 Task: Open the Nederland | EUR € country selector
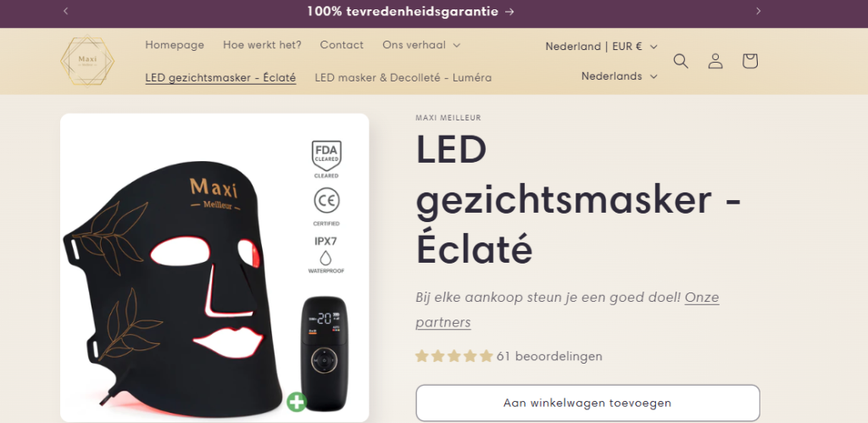point(601,47)
